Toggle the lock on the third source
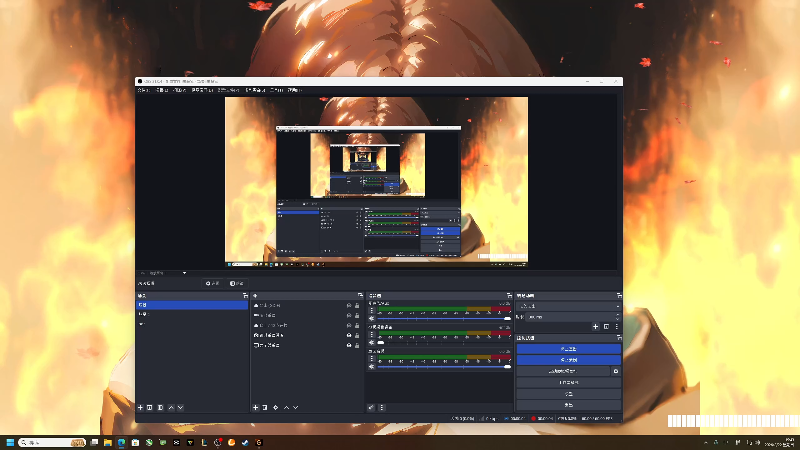The height and width of the screenshot is (450, 800). (x=357, y=326)
